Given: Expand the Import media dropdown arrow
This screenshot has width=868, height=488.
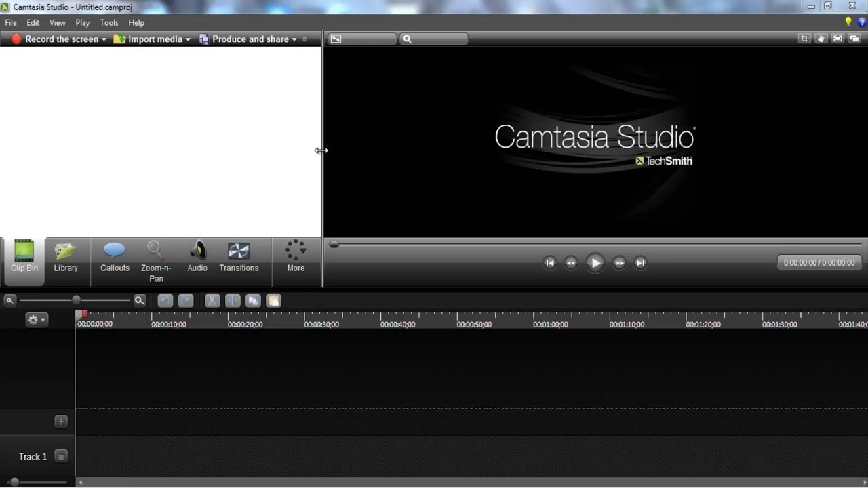Looking at the screenshot, I should click(x=188, y=39).
